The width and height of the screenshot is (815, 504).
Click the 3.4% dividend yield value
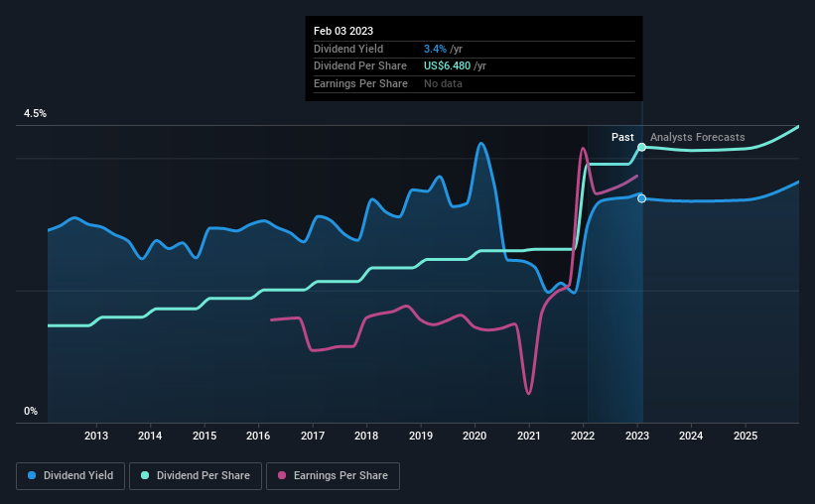[435, 49]
